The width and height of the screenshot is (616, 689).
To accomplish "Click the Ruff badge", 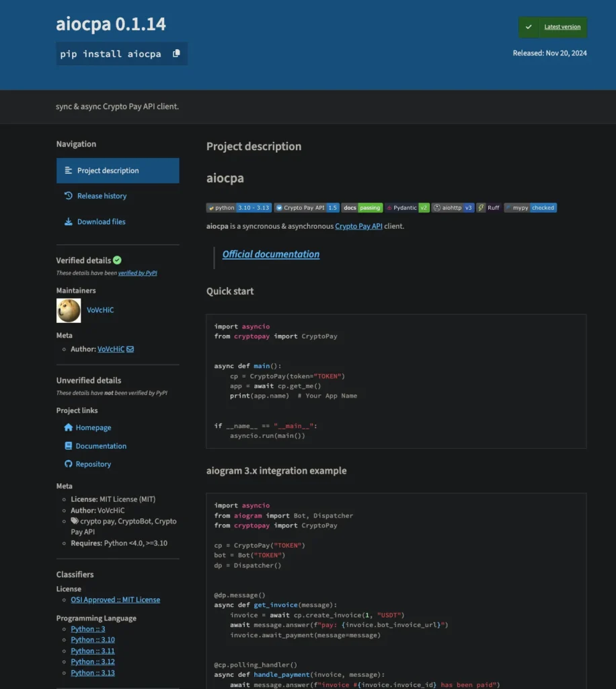I will click(489, 208).
